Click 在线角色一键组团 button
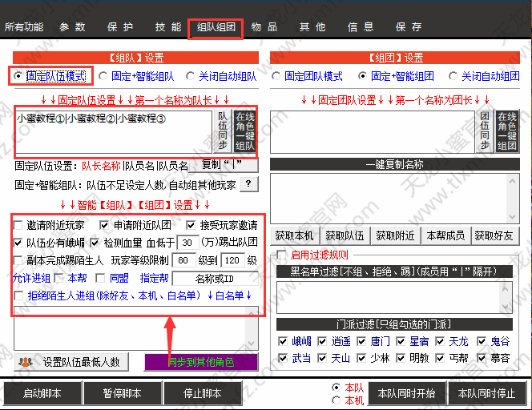Viewport: 532px width, 410px height. [507, 131]
